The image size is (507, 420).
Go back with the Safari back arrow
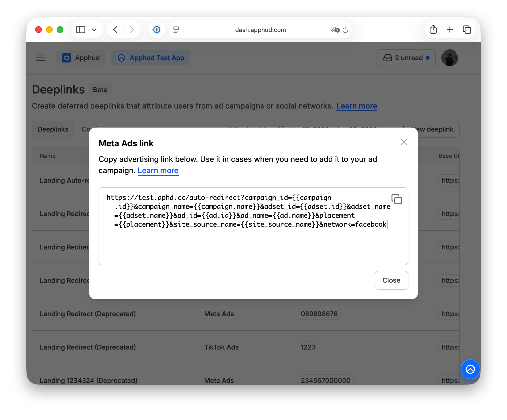115,30
